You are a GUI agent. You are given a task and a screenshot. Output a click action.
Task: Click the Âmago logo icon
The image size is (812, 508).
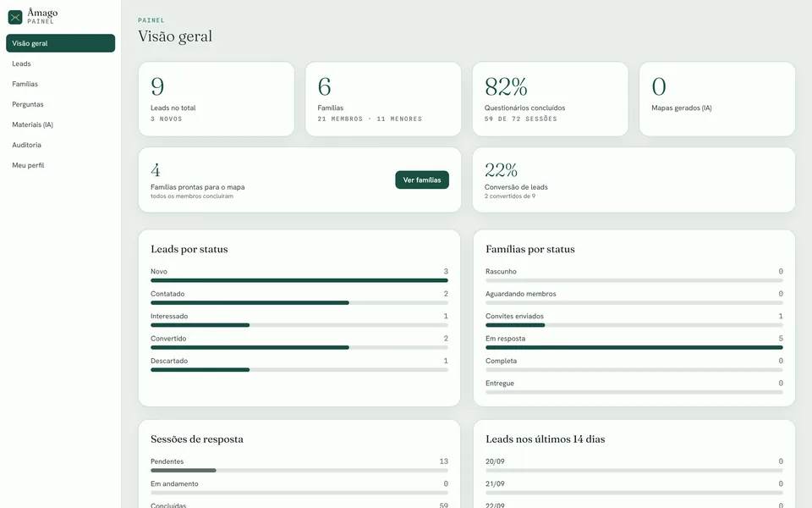[15, 17]
